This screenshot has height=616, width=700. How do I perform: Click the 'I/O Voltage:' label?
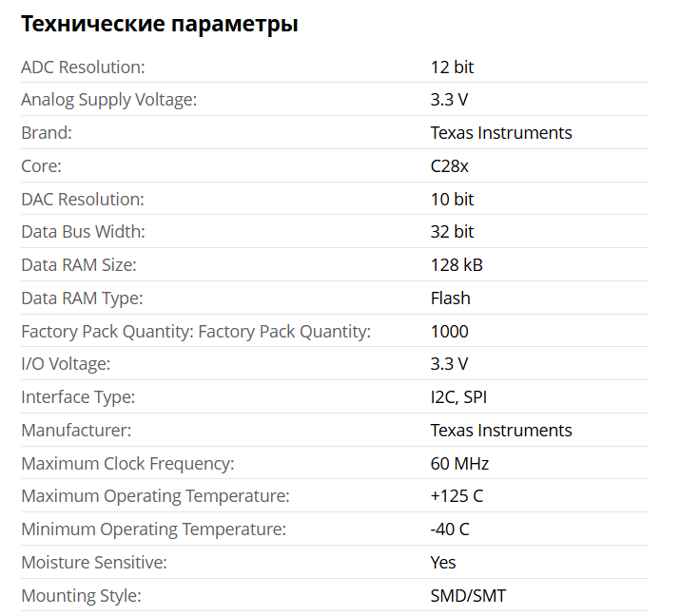(x=66, y=364)
